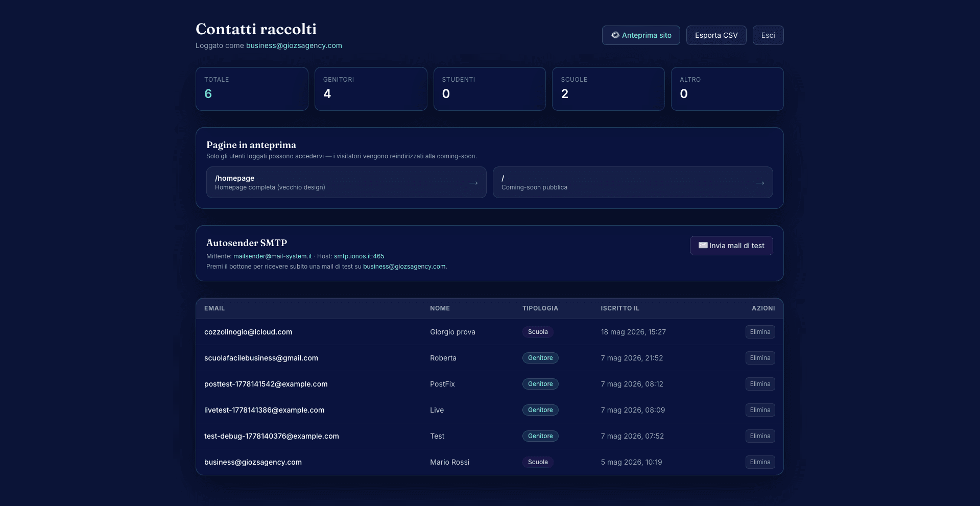Select the Scuole stat card
This screenshot has width=980, height=506.
click(x=608, y=89)
